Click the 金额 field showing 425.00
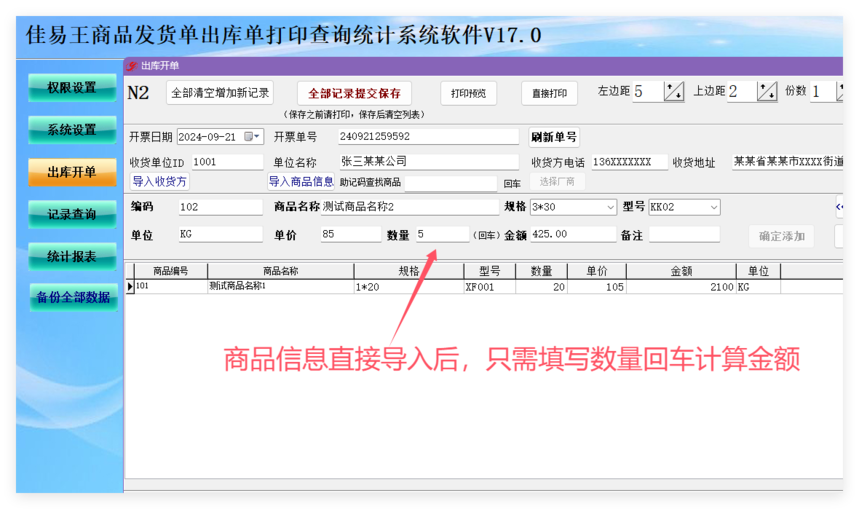This screenshot has width=859, height=509. (x=572, y=235)
